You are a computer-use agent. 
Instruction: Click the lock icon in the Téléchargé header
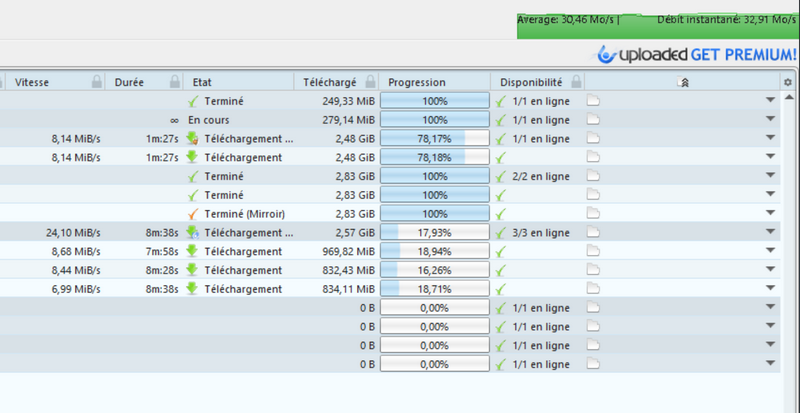371,82
